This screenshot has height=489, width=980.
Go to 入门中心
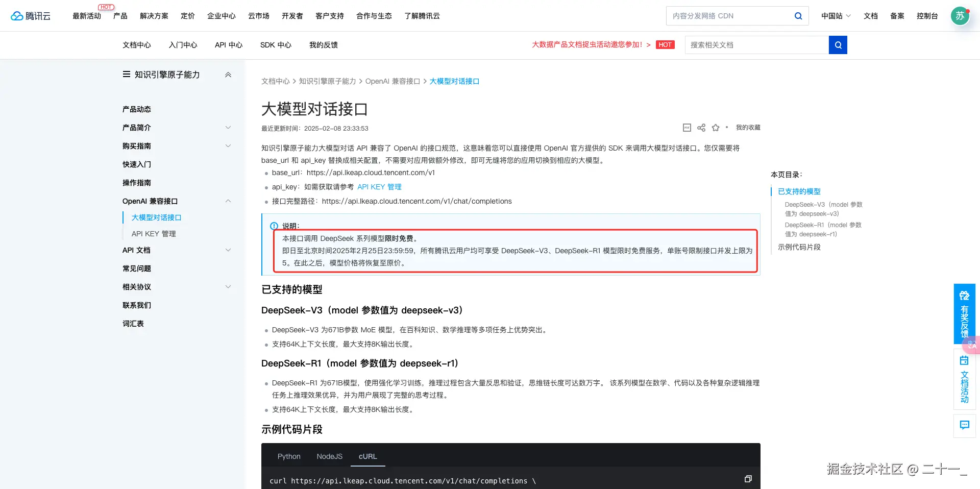point(183,45)
